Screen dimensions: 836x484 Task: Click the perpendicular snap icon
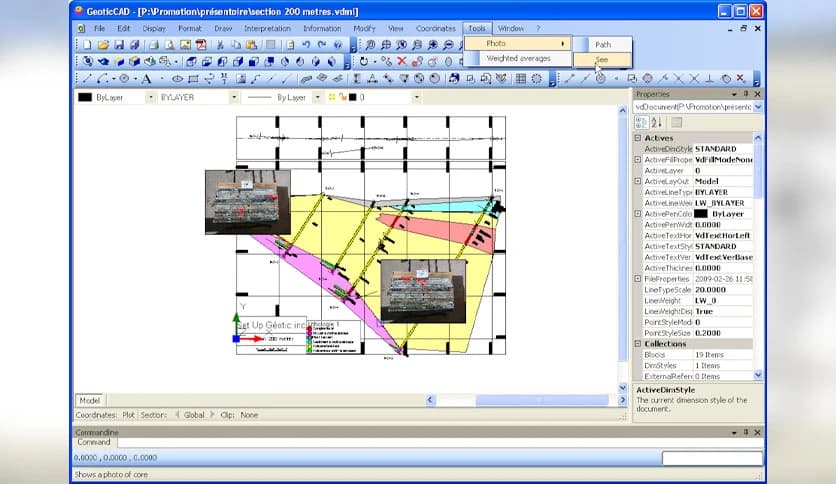[x=710, y=79]
